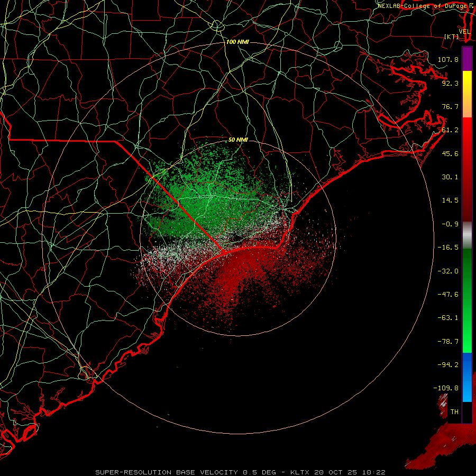Screen dimensions: 476x476
Task: Click "SUPER-RESOLUTION BASE VELOCITY" caption text
Action: point(167,472)
